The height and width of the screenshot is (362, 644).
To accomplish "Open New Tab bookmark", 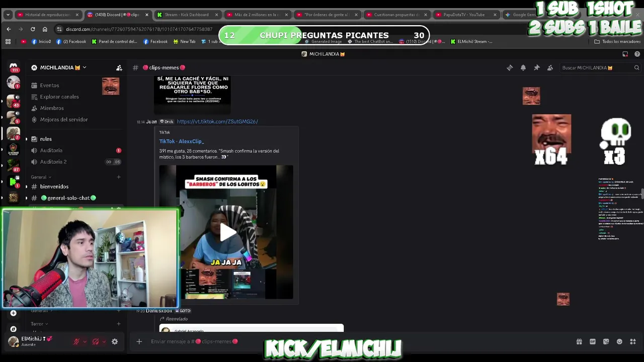I will pyautogui.click(x=184, y=42).
